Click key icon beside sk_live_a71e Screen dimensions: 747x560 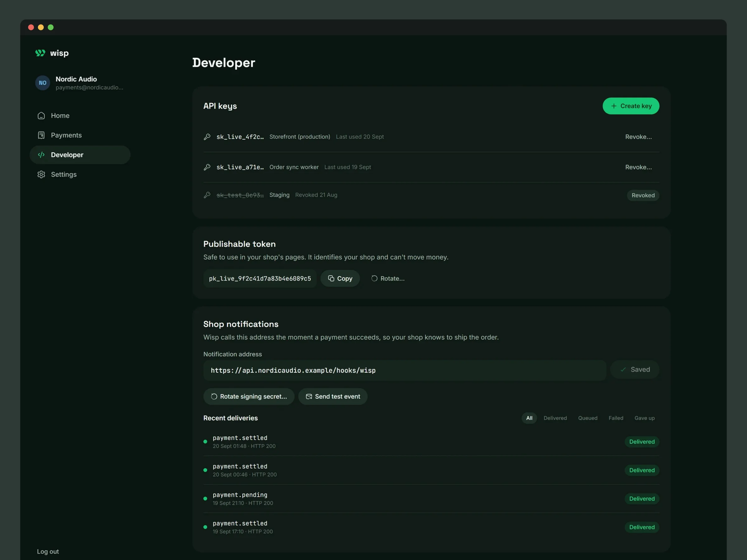207,167
